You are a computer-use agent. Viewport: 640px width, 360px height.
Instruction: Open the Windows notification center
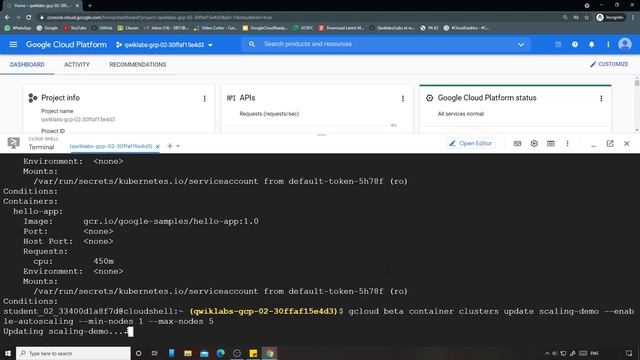[629, 353]
